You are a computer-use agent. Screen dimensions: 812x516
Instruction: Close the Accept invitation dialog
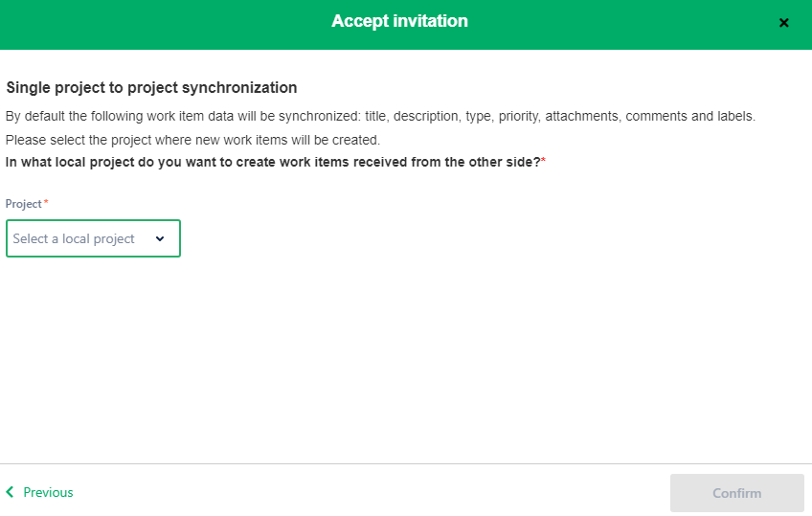(784, 23)
